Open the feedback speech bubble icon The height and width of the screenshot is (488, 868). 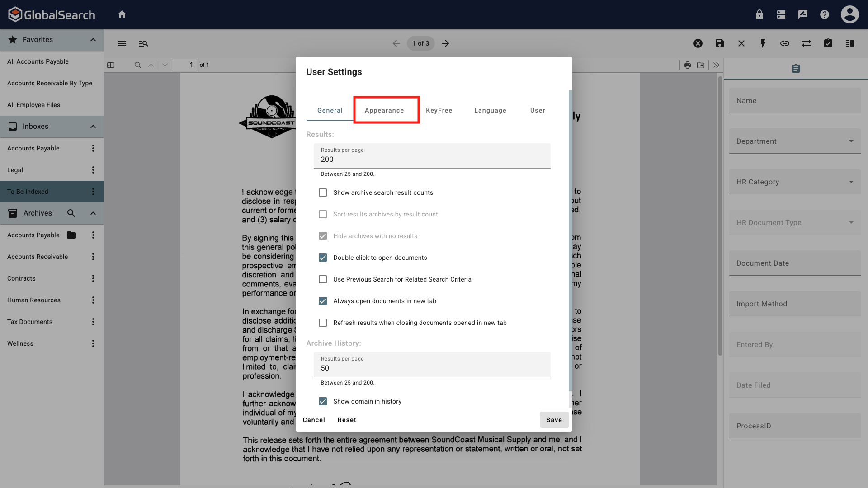pyautogui.click(x=802, y=14)
